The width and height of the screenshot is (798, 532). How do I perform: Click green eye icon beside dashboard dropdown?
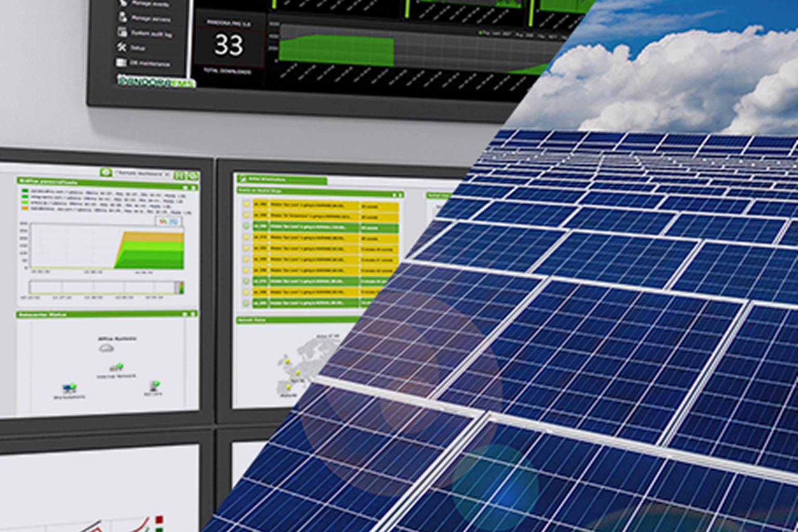(x=106, y=172)
